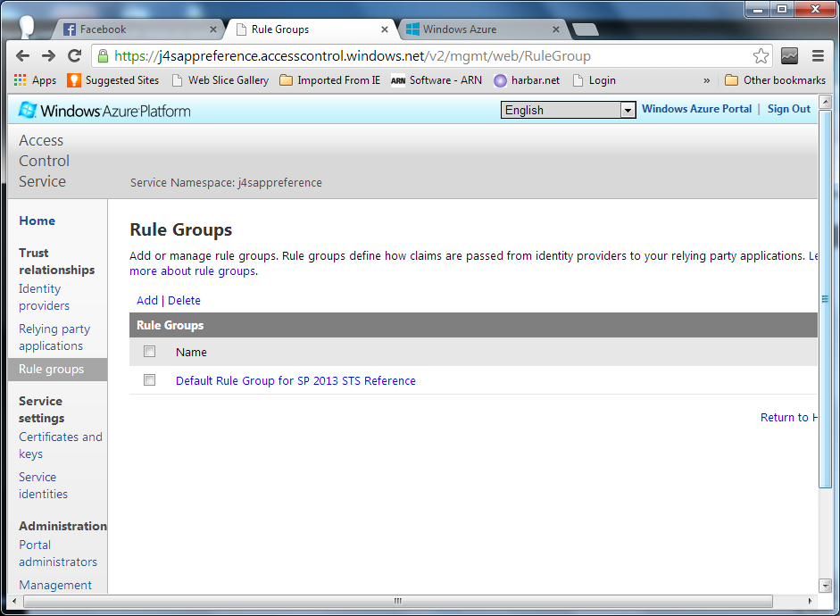This screenshot has height=616, width=840.
Task: Click the Windows Azure Platform logo
Action: click(x=104, y=111)
